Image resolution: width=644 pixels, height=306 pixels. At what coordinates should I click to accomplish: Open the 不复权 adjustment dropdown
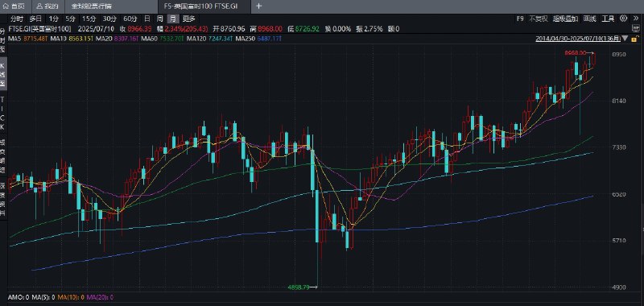click(538, 19)
